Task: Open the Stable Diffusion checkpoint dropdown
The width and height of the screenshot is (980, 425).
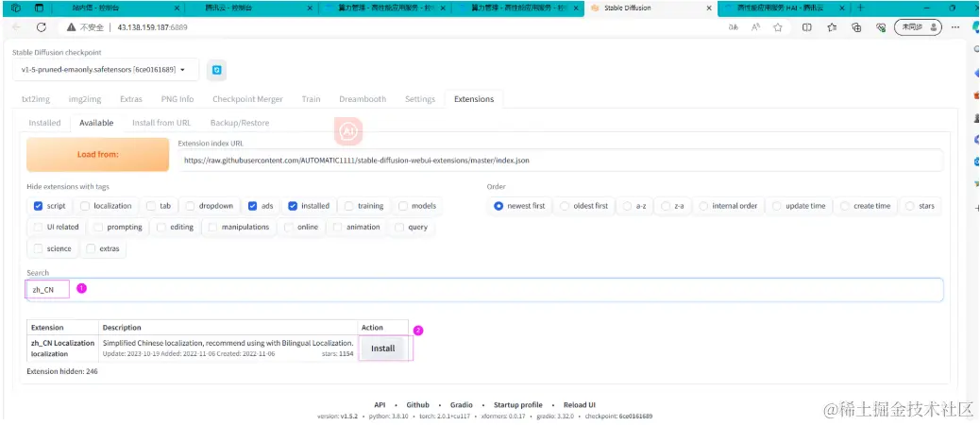Action: pos(106,70)
